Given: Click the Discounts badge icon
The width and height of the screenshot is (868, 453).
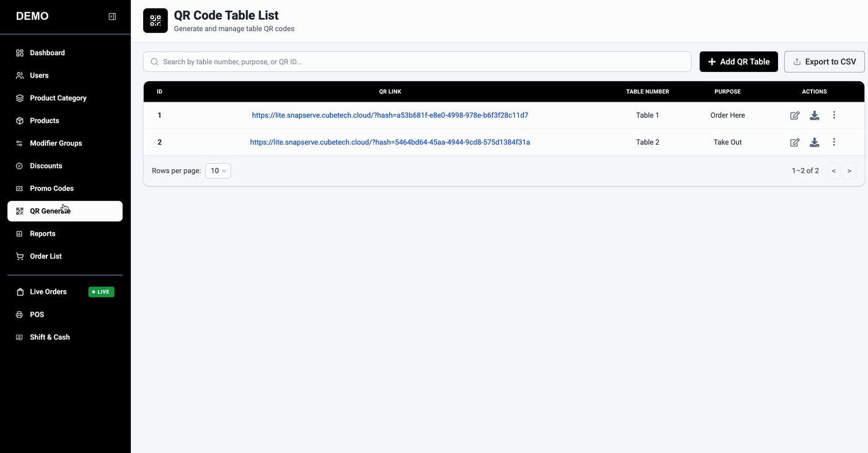Looking at the screenshot, I should [20, 166].
